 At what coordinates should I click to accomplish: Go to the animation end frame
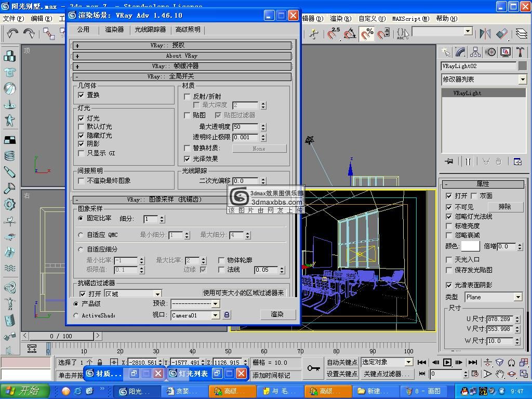pyautogui.click(x=473, y=362)
